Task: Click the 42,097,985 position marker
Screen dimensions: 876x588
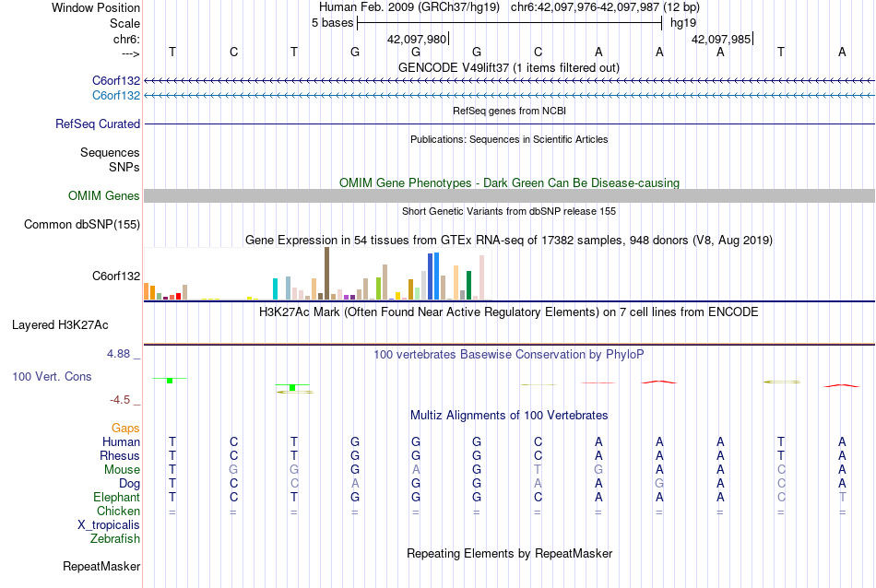Action: pyautogui.click(x=721, y=39)
